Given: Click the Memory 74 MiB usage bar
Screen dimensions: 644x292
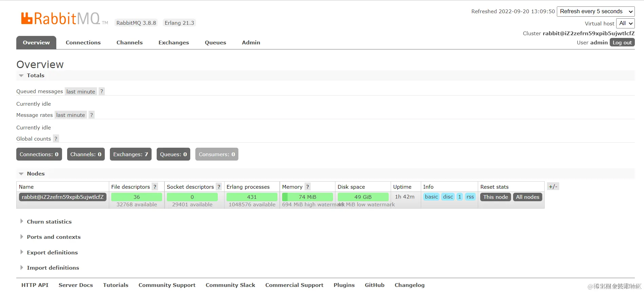Looking at the screenshot, I should [x=308, y=197].
